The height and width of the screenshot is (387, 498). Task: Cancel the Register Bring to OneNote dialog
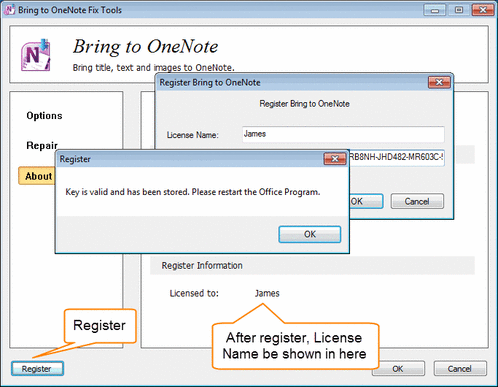417,202
